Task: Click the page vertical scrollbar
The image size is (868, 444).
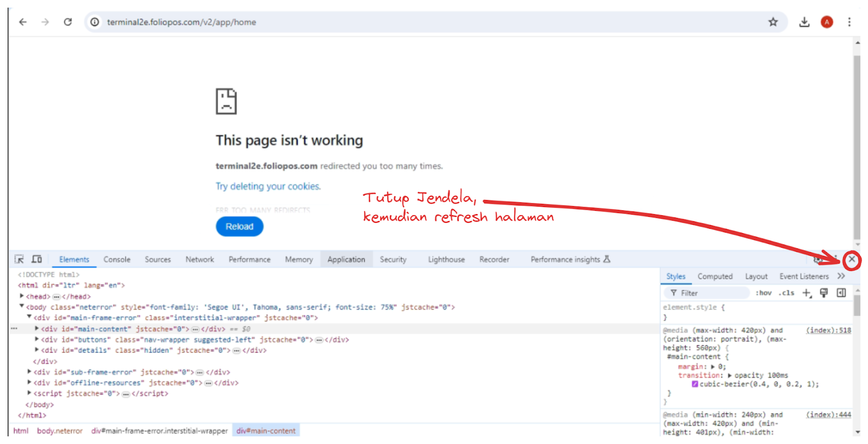Action: click(857, 146)
